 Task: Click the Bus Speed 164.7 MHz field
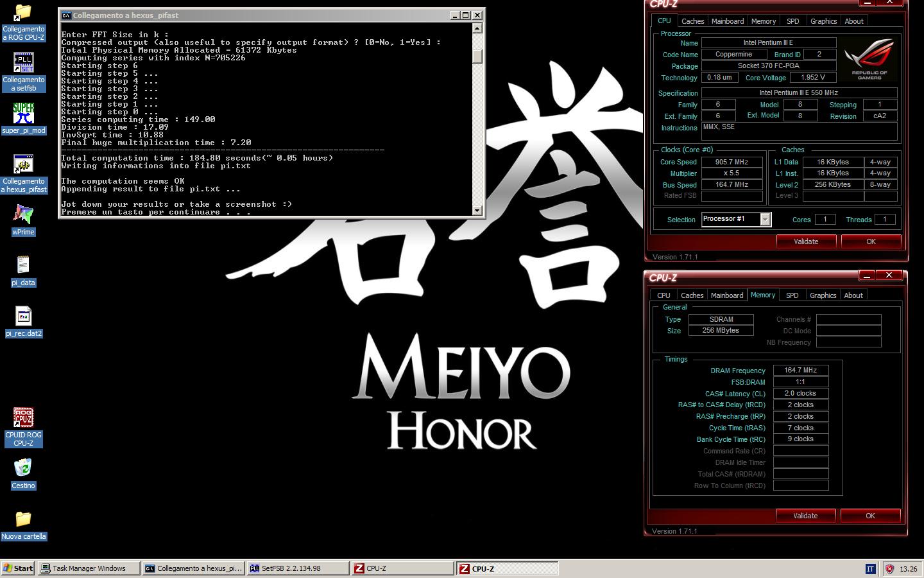click(x=732, y=184)
